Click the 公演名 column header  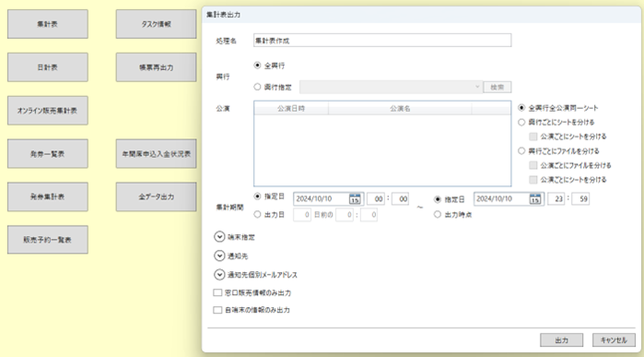[x=400, y=109]
